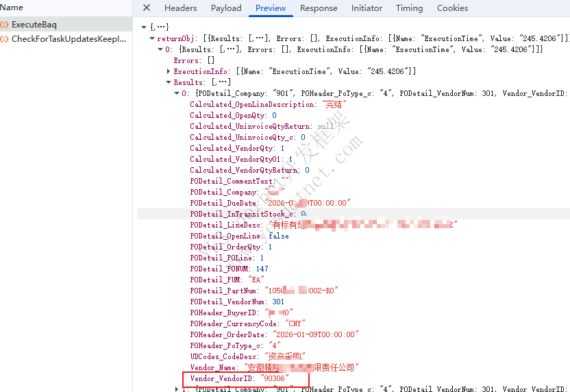Click Calculated_UninvoiceQtyReturn null row
Screen dimensions: 570x392
262,126
